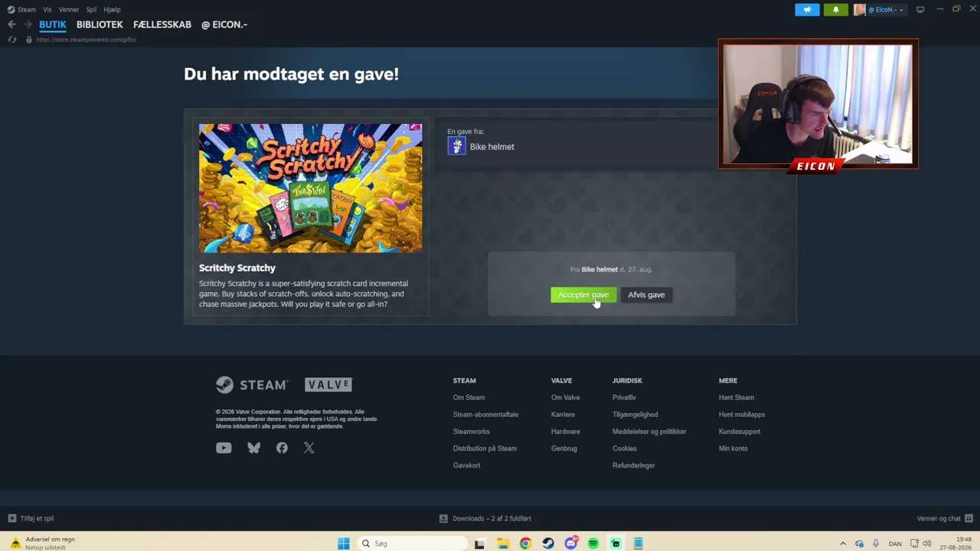
Task: Click the Big Picture mode monitor icon
Action: click(920, 10)
